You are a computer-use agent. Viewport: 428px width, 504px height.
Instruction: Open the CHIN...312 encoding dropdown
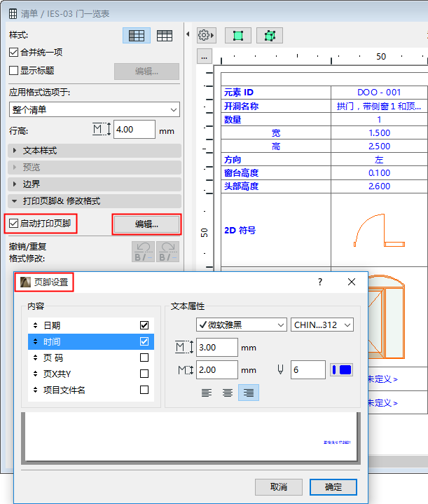(x=322, y=325)
